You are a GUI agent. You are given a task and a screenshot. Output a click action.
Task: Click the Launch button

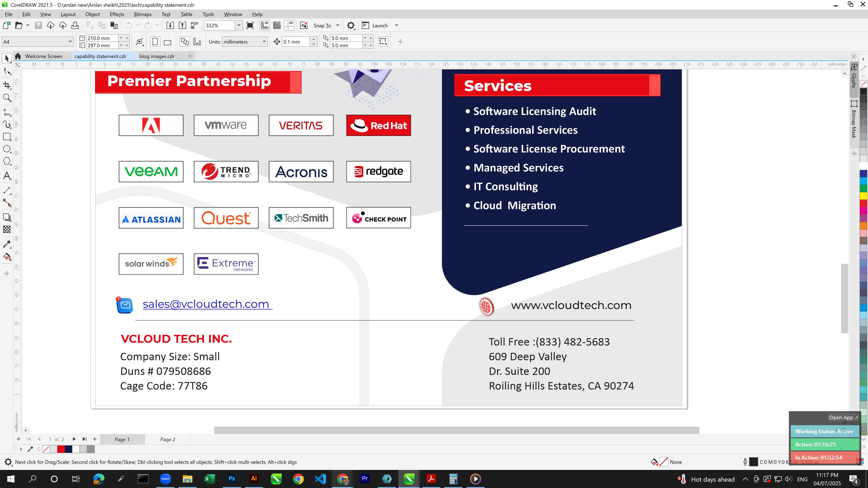pos(375,26)
